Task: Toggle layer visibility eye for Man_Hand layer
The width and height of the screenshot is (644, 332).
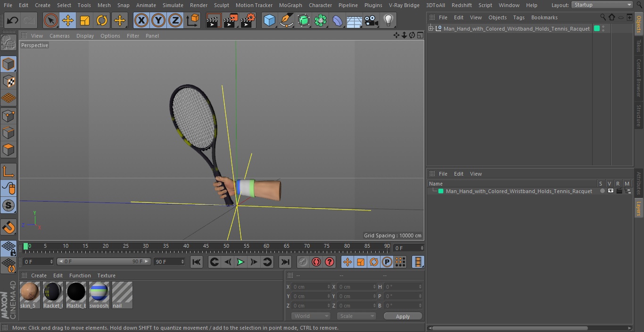Action: pyautogui.click(x=611, y=191)
